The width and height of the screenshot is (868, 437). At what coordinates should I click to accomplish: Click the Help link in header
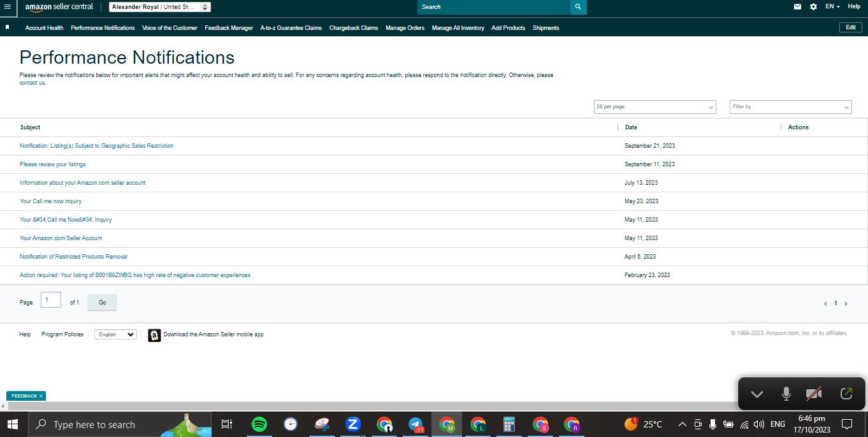[x=854, y=6]
